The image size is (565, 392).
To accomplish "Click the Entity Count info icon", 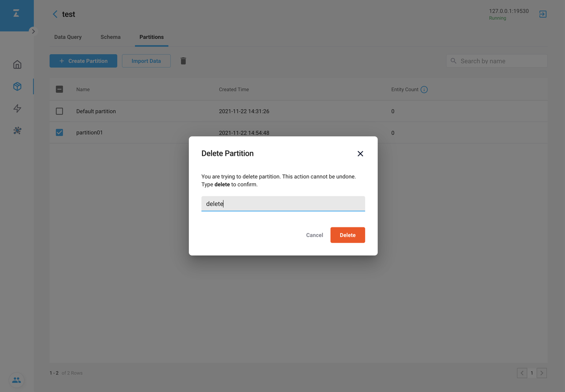I will tap(424, 90).
